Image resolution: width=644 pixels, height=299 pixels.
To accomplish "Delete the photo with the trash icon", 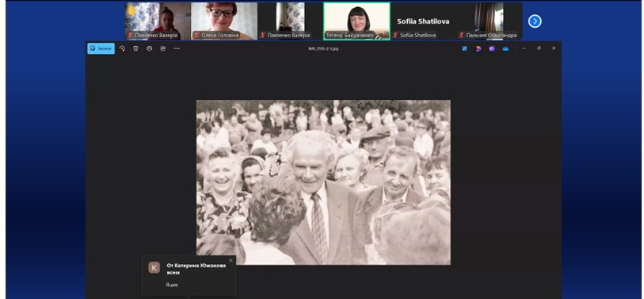I will (135, 48).
